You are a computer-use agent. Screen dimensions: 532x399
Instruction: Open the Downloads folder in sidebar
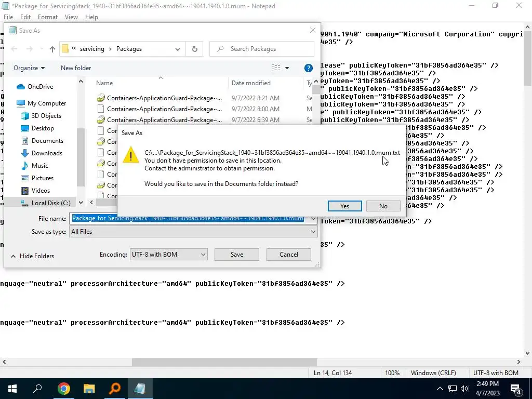pos(42,153)
